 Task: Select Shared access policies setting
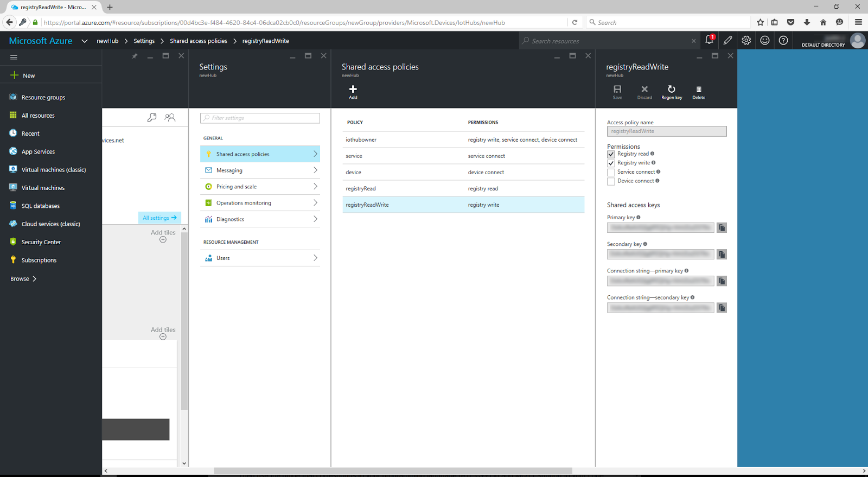pos(260,154)
